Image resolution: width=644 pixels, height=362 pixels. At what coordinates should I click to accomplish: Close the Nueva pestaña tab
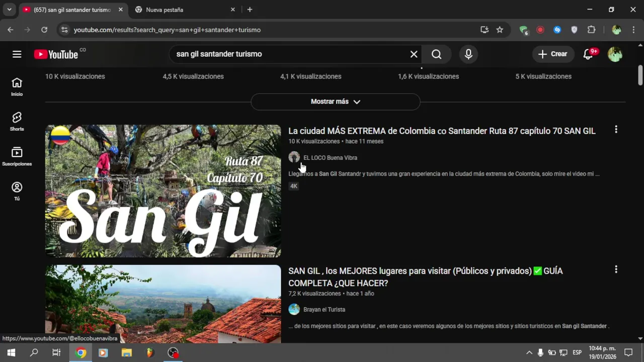(x=232, y=10)
